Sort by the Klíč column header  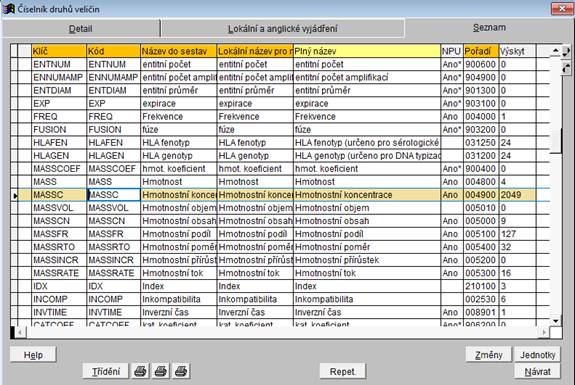59,51
